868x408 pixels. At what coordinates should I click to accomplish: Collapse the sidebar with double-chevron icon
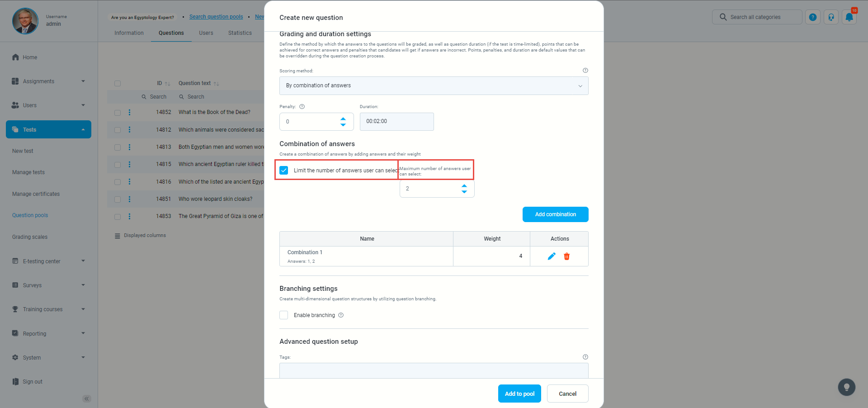point(87,399)
